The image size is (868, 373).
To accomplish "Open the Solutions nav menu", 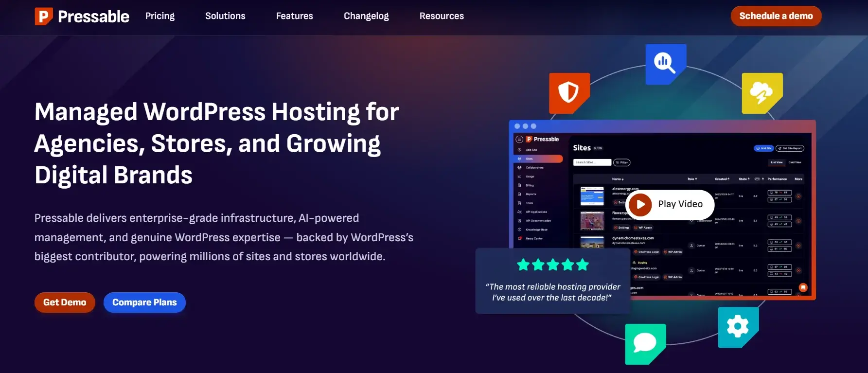I will 225,16.
